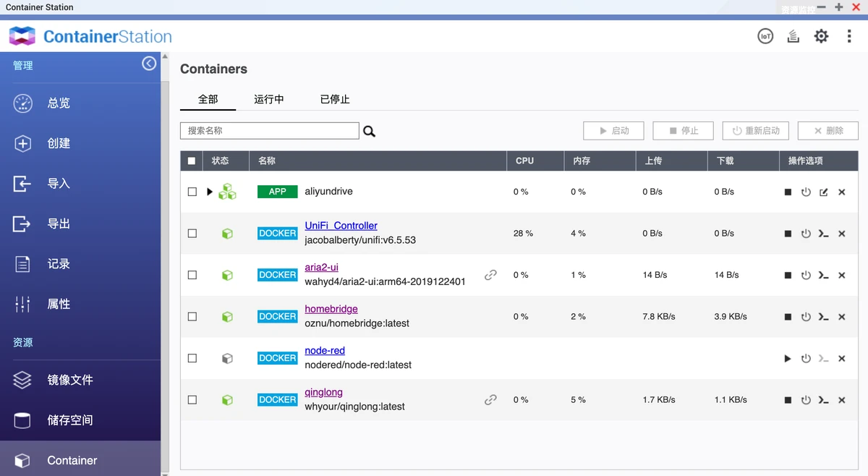The width and height of the screenshot is (868, 476).
Task: Check the node-red row checkbox
Action: [192, 358]
